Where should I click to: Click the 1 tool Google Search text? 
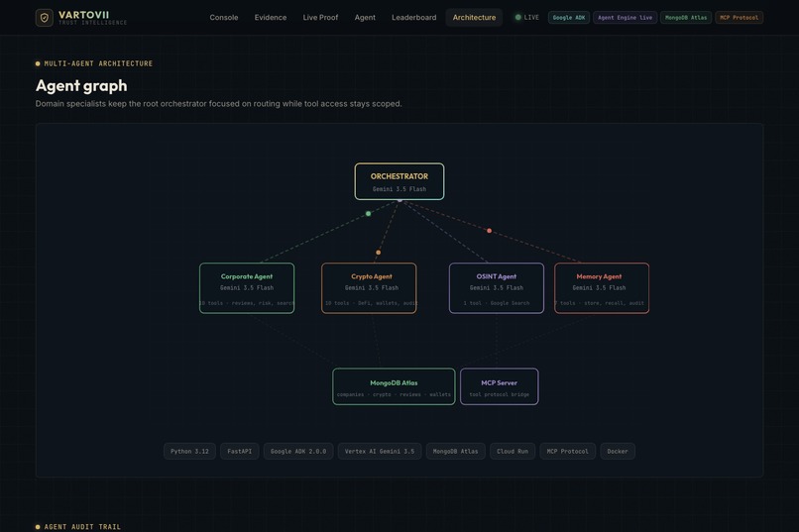click(497, 303)
